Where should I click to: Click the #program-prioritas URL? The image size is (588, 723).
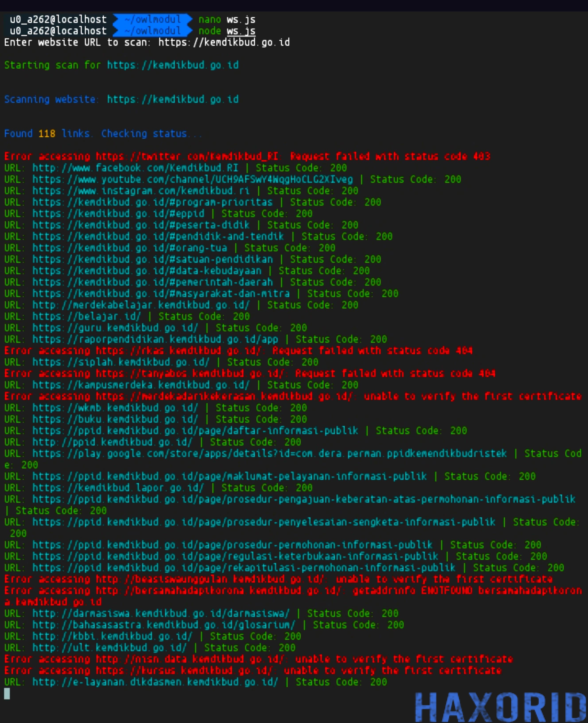pyautogui.click(x=152, y=202)
